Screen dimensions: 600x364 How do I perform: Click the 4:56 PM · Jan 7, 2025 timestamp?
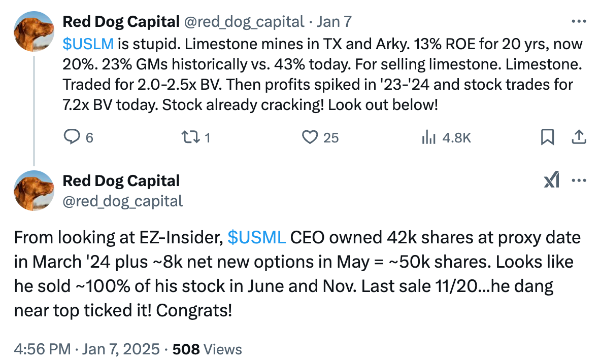coord(87,349)
